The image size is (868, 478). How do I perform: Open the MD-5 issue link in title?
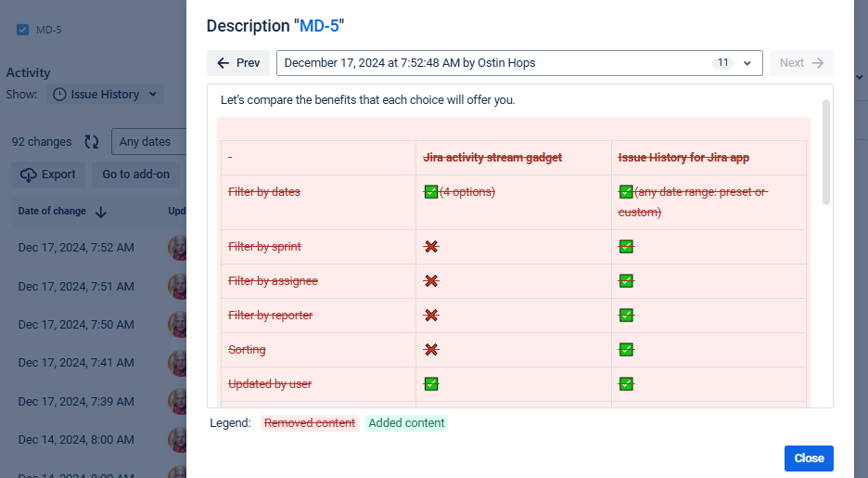[x=319, y=26]
